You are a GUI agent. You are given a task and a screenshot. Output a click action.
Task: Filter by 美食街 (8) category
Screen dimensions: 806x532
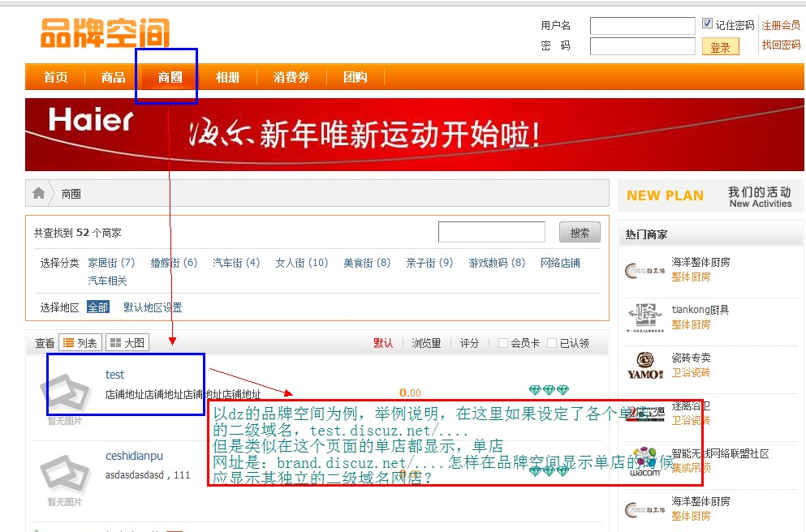[x=367, y=263]
